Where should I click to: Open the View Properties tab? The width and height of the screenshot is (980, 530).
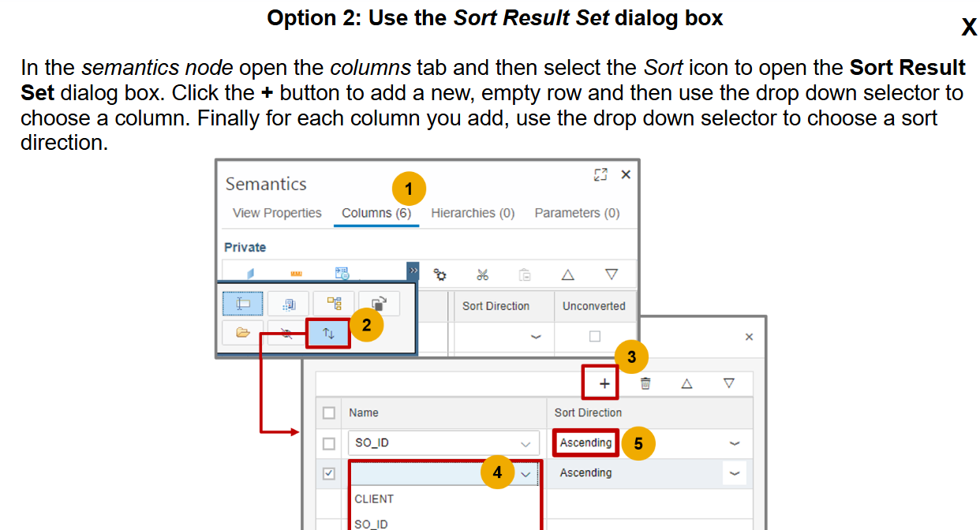click(x=277, y=213)
